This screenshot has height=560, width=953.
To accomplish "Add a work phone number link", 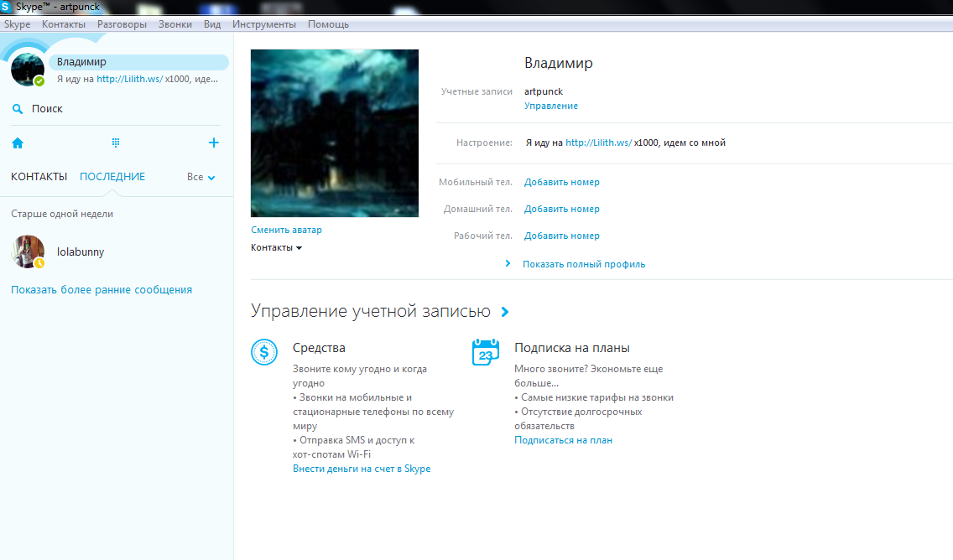I will tap(562, 236).
